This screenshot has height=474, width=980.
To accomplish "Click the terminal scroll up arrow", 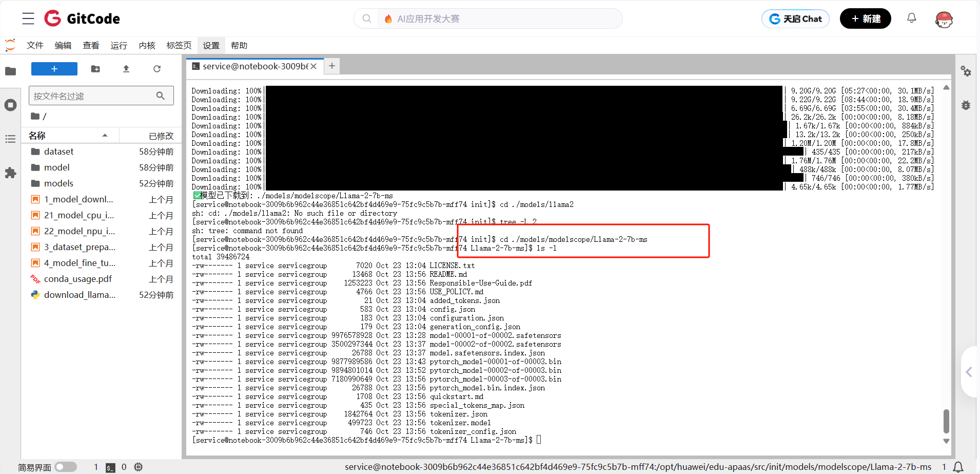I will (x=946, y=88).
